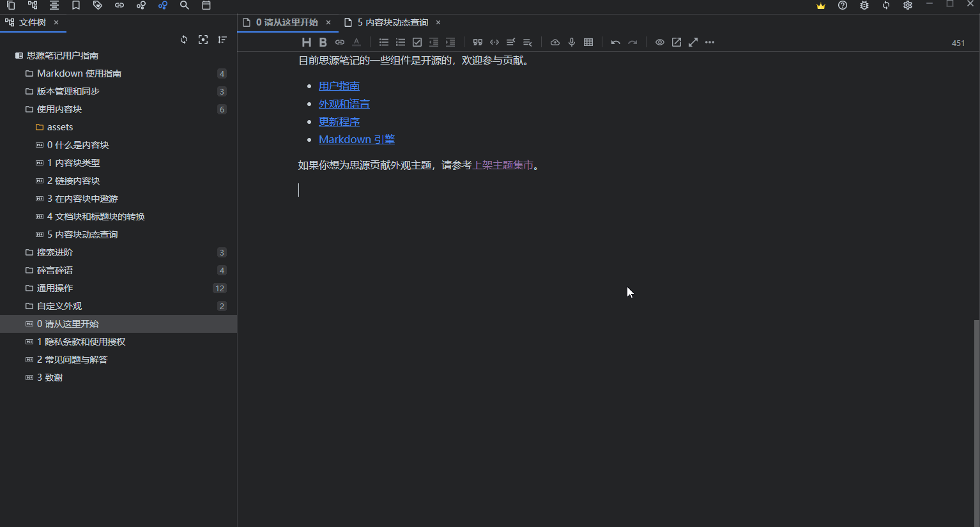Open the global relation graph panel
Image resolution: width=980 pixels, height=527 pixels.
coord(162,6)
